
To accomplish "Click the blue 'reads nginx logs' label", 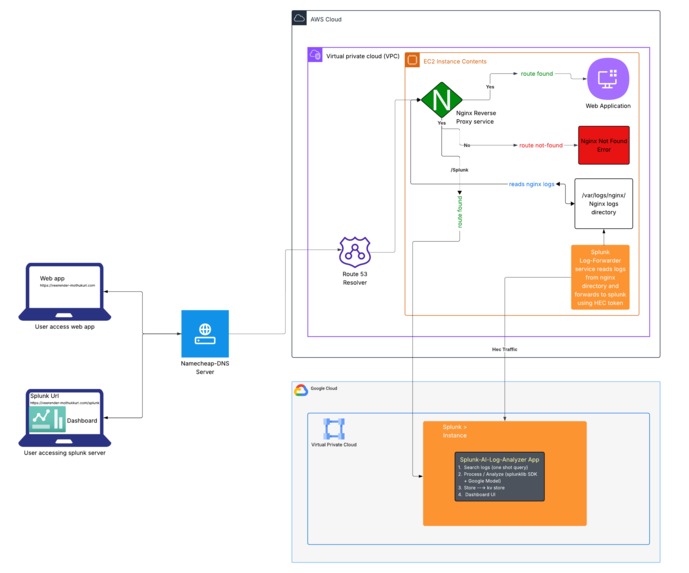I will tap(532, 184).
